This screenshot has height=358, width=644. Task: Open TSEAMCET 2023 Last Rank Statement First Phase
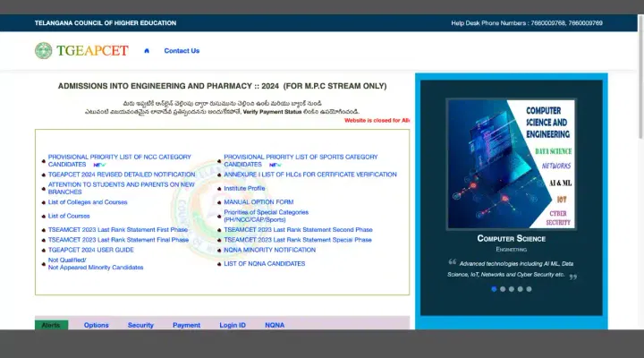(118, 230)
